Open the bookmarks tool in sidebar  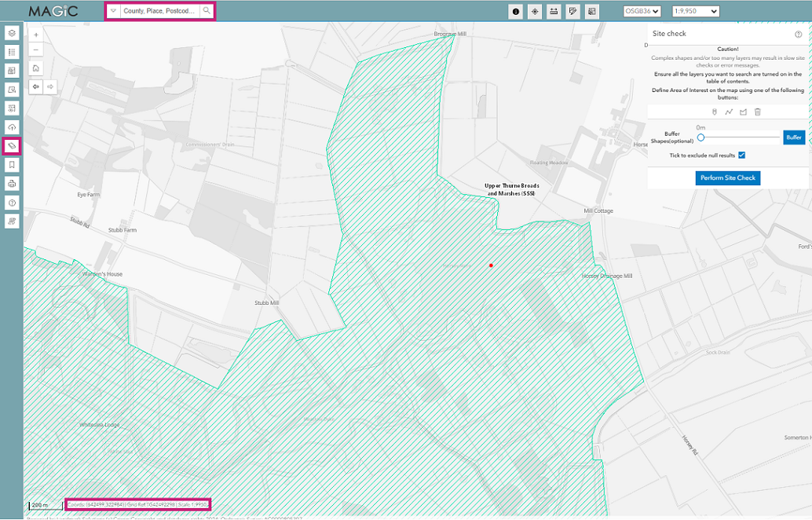12,165
